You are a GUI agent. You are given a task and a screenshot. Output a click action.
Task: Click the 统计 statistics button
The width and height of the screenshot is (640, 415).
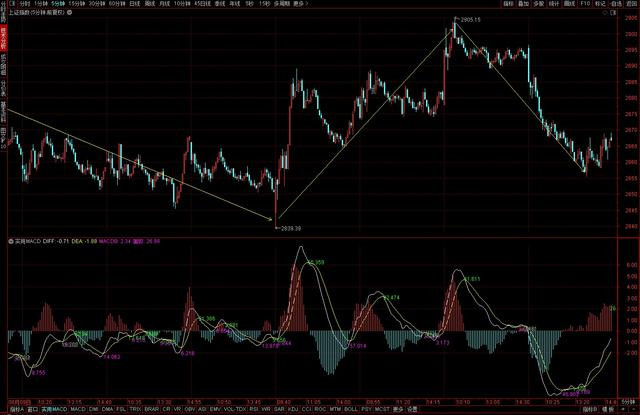coord(553,4)
